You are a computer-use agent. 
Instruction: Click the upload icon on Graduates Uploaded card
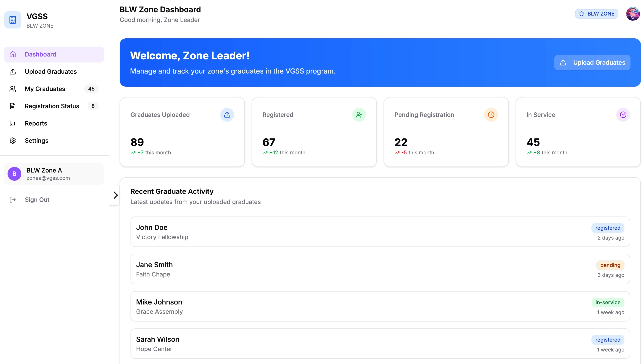click(x=227, y=115)
